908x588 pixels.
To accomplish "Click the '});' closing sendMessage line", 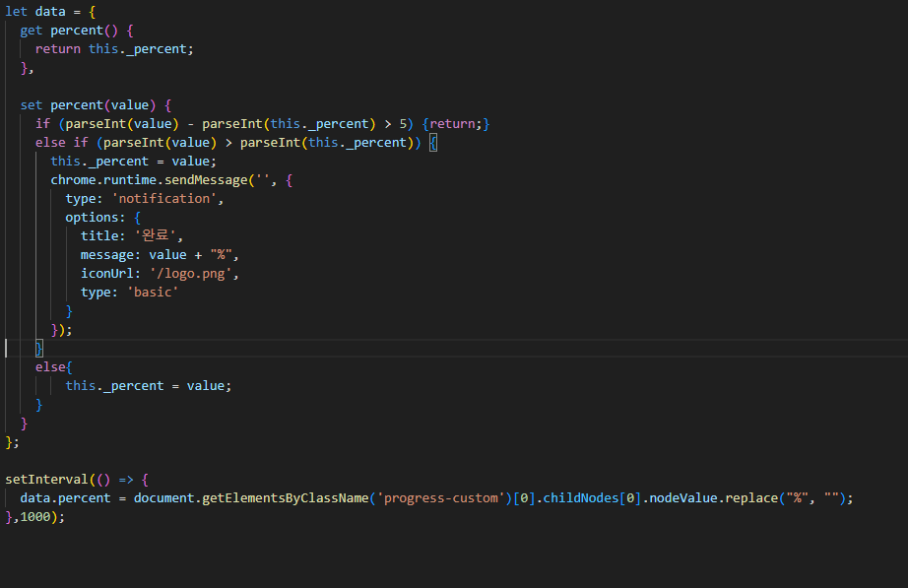I will [61, 330].
